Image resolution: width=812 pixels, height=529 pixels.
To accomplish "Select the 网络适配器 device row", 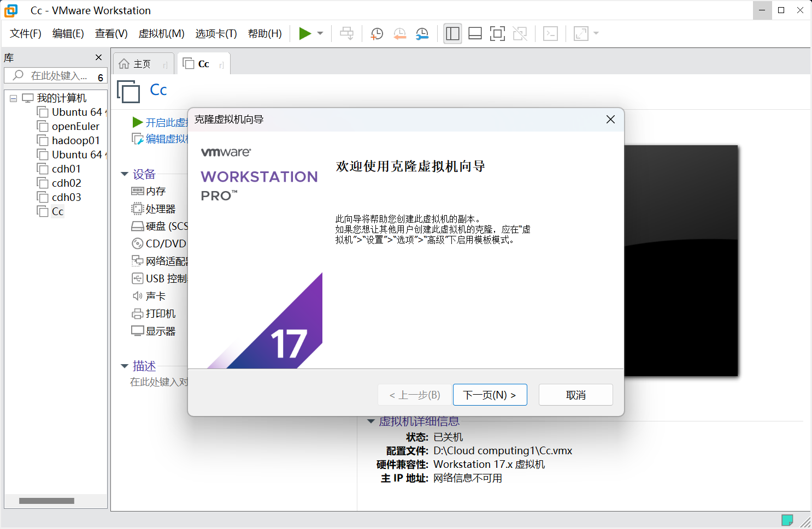I will pyautogui.click(x=159, y=261).
